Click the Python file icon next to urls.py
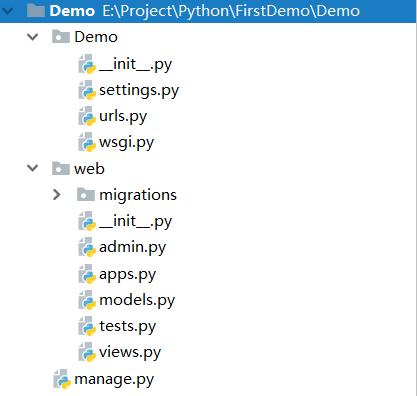 [87, 116]
